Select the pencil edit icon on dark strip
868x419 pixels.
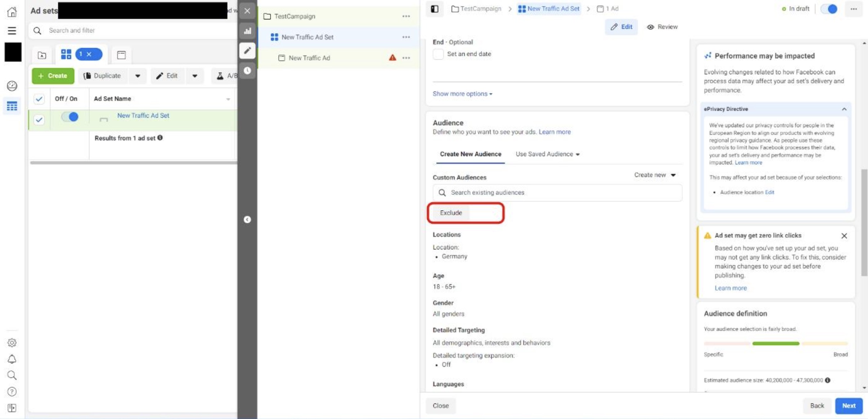click(247, 50)
